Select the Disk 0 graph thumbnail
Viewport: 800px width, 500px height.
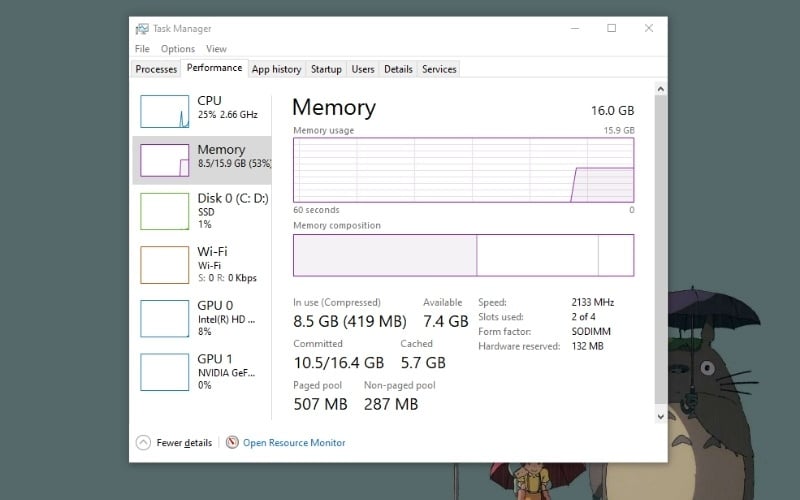click(x=164, y=211)
